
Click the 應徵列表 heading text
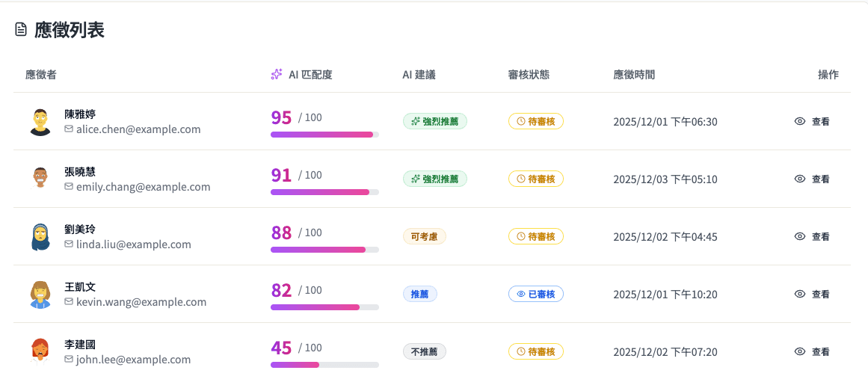point(70,30)
